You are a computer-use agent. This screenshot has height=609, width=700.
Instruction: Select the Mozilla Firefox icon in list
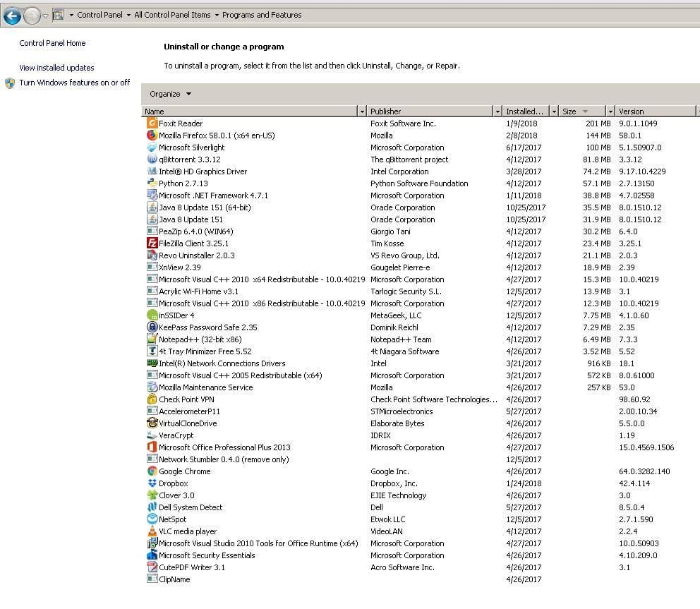pyautogui.click(x=152, y=135)
